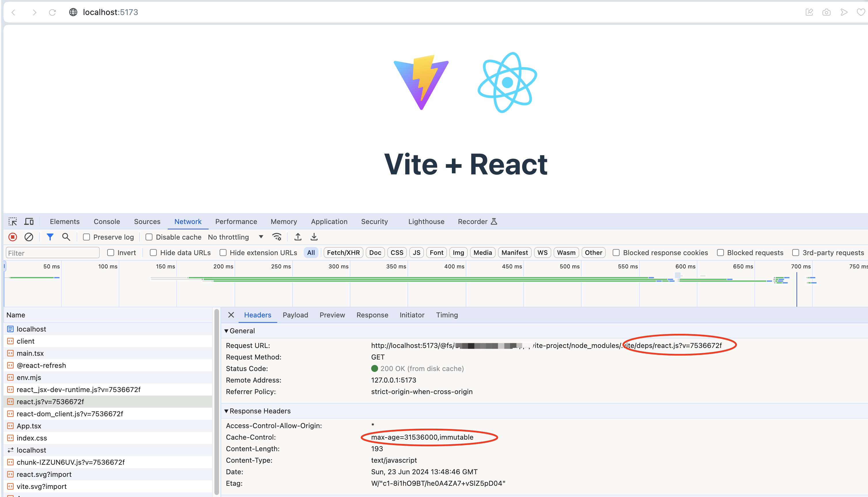This screenshot has height=497, width=868.
Task: Filter by Font requests
Action: click(436, 253)
